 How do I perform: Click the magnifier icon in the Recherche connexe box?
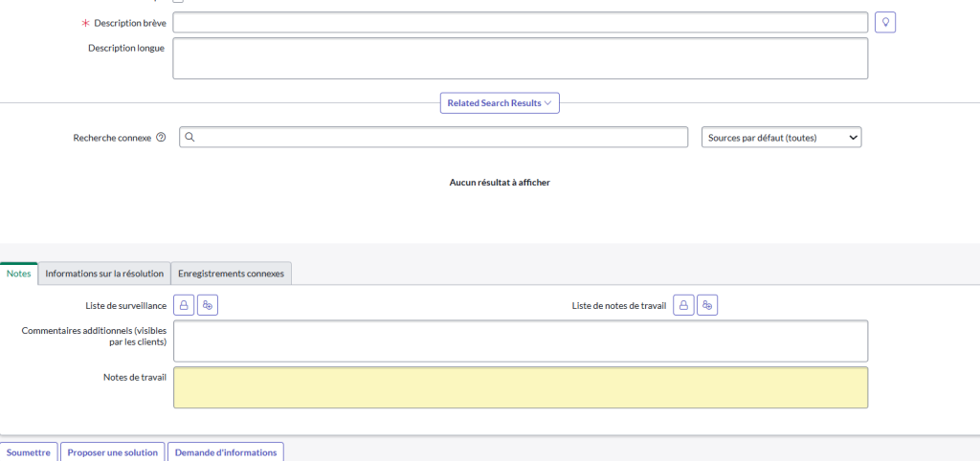pos(190,138)
